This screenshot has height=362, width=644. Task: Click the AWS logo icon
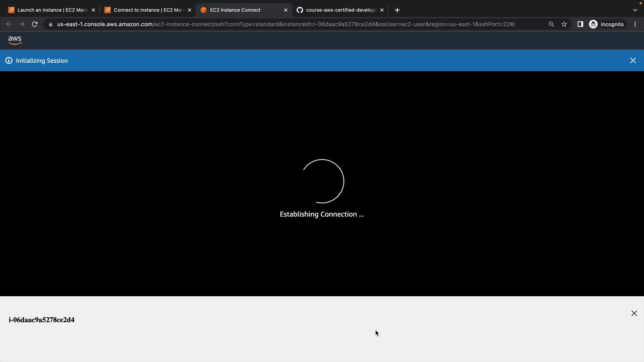click(x=15, y=40)
